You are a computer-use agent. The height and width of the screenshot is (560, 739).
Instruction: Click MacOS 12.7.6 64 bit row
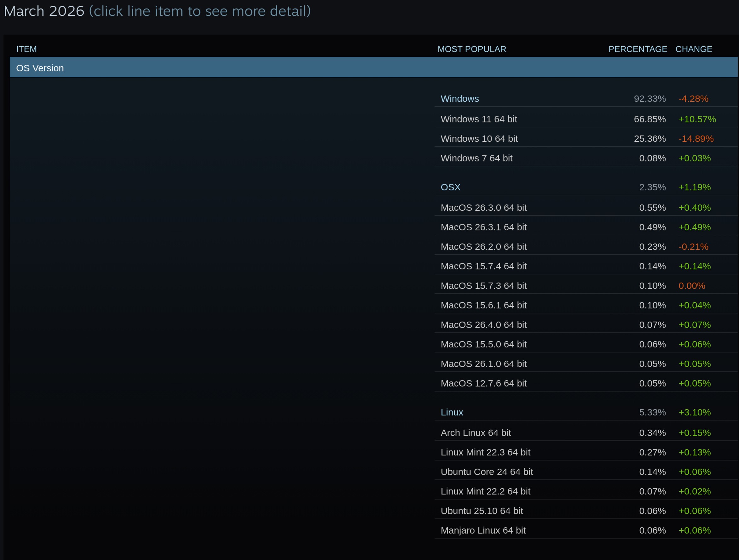[x=483, y=383]
